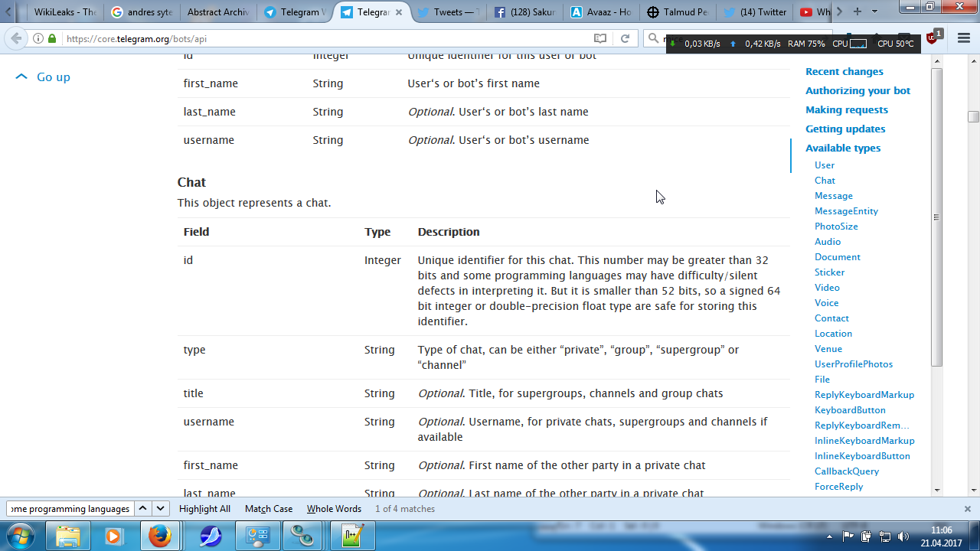
Task: Close the find bar
Action: pyautogui.click(x=968, y=509)
